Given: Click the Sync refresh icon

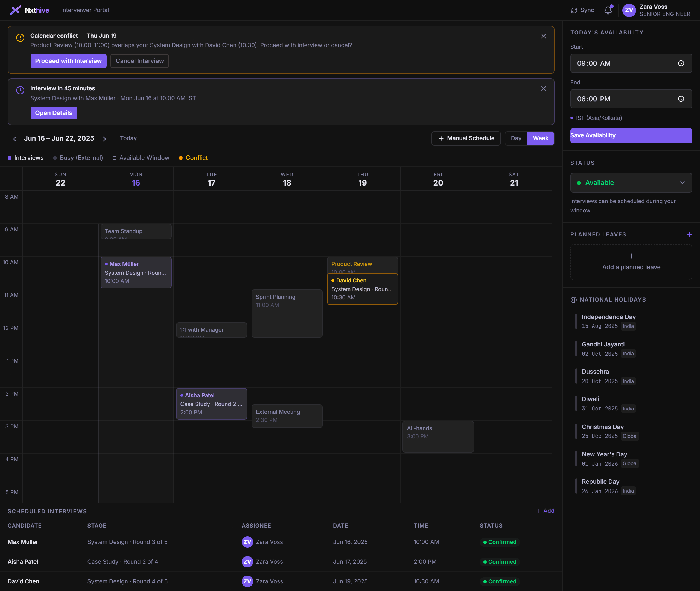Looking at the screenshot, I should click(574, 10).
